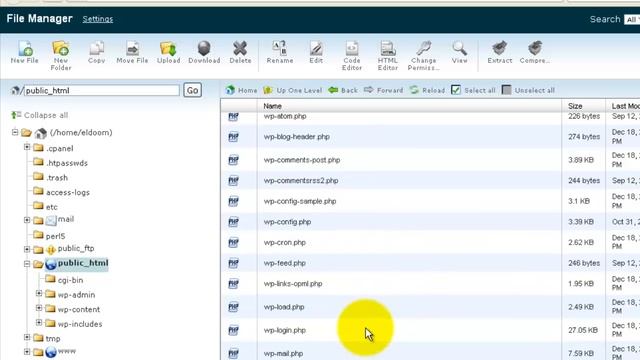This screenshot has width=640, height=360.
Task: Click the 27.05 KB size cell
Action: pos(583,330)
